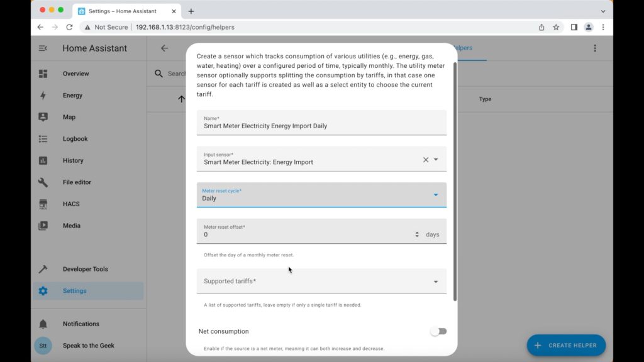Open the Developer Tools hammer icon
The image size is (644, 362).
point(43,269)
